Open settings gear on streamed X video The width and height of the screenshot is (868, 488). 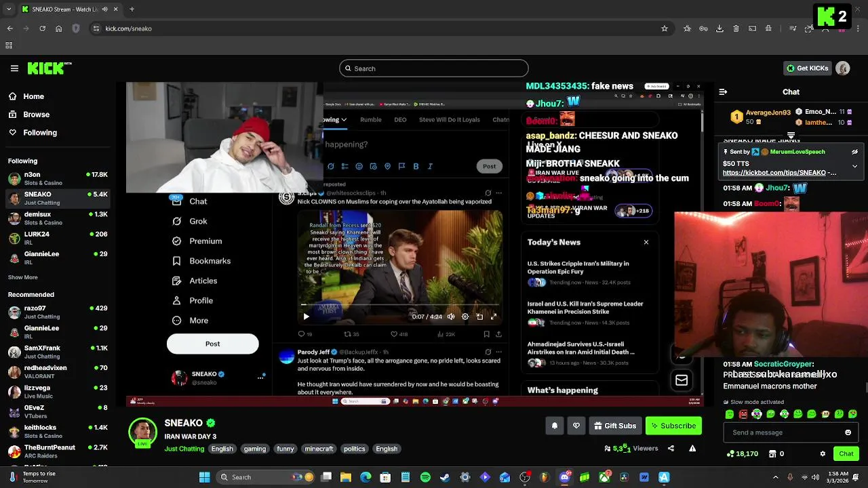click(465, 317)
